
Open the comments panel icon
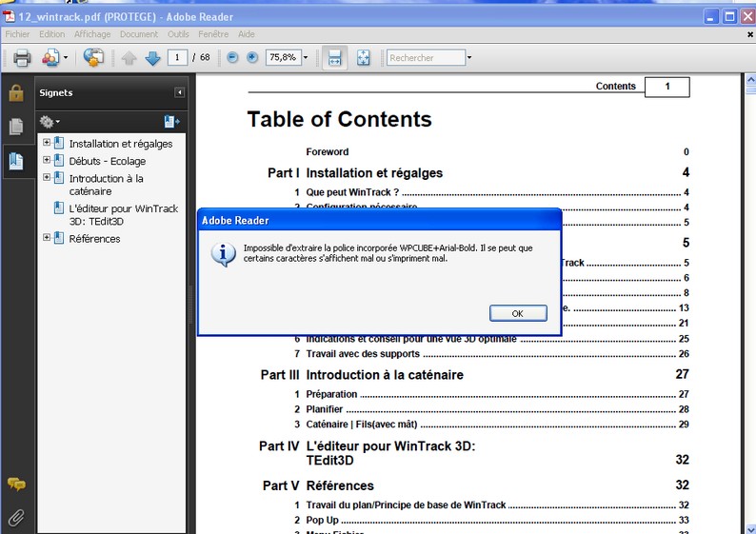16,484
